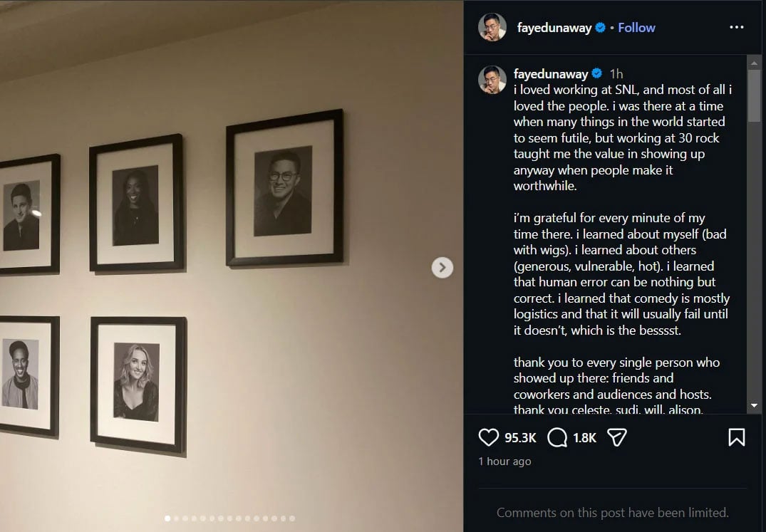Advance the carousel with the next arrow
Viewport: 766px width, 532px height.
(x=442, y=268)
